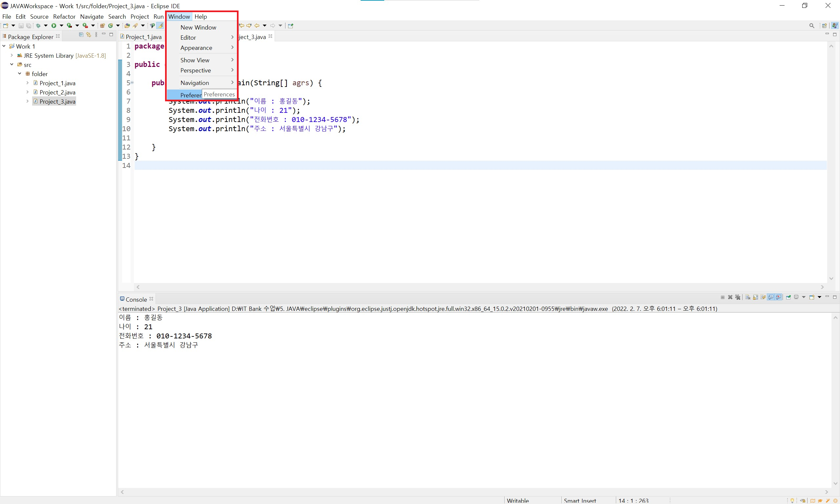The width and height of the screenshot is (840, 504).
Task: Click the toolbar search magnifier icon
Action: [x=811, y=26]
